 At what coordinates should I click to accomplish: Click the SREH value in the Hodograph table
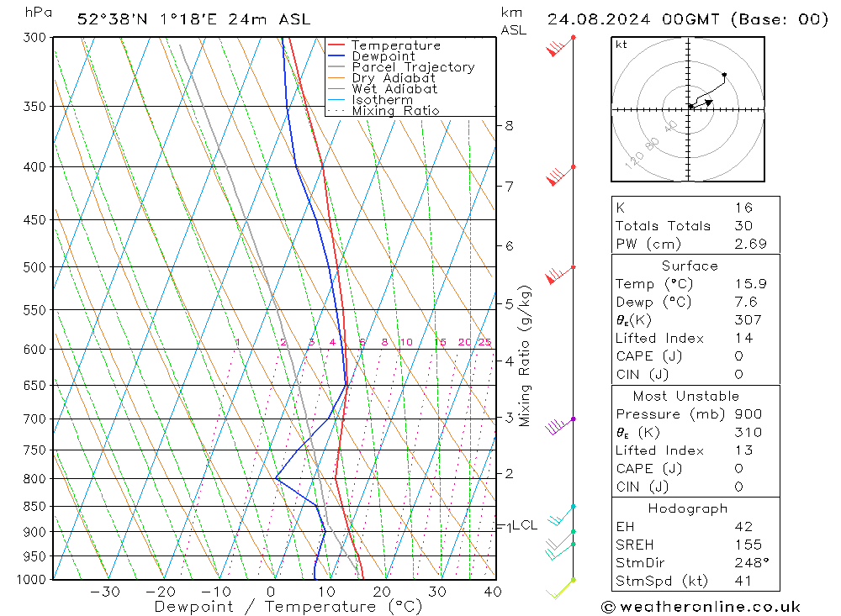click(748, 545)
